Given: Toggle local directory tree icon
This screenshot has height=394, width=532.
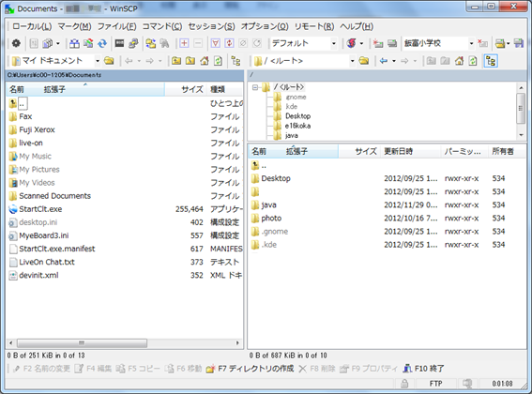Looking at the screenshot, I should point(236,61).
